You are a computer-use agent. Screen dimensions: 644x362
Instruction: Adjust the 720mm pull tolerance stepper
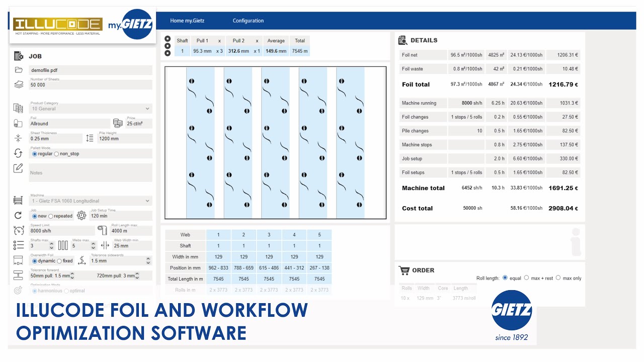(x=137, y=276)
